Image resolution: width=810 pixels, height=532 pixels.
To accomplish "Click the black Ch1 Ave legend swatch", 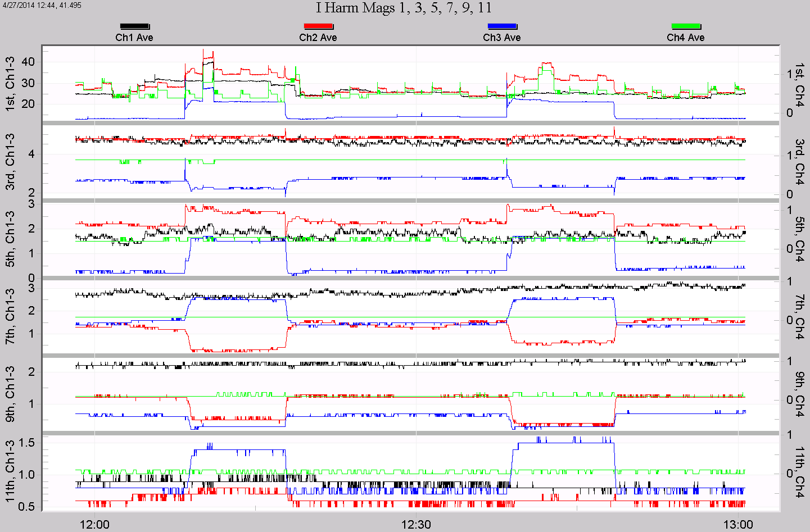I will [x=134, y=26].
